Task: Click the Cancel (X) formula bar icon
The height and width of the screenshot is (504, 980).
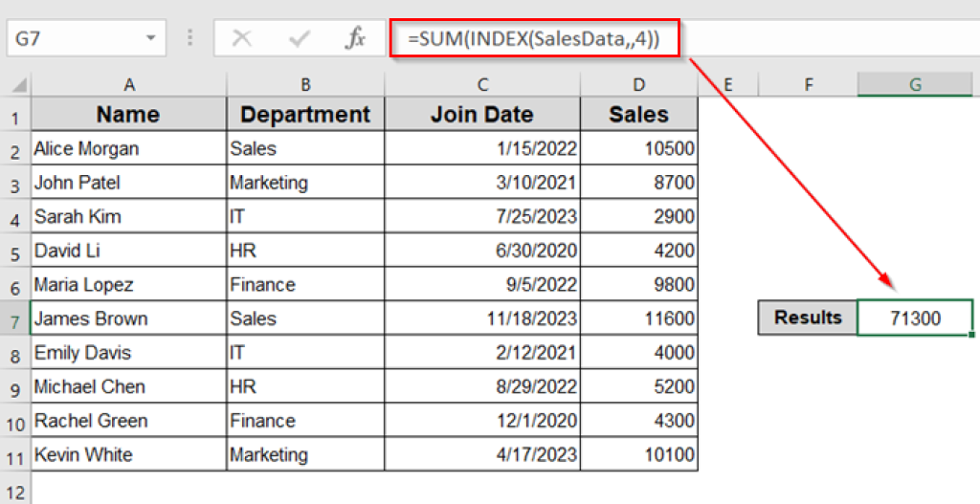Action: 242,38
